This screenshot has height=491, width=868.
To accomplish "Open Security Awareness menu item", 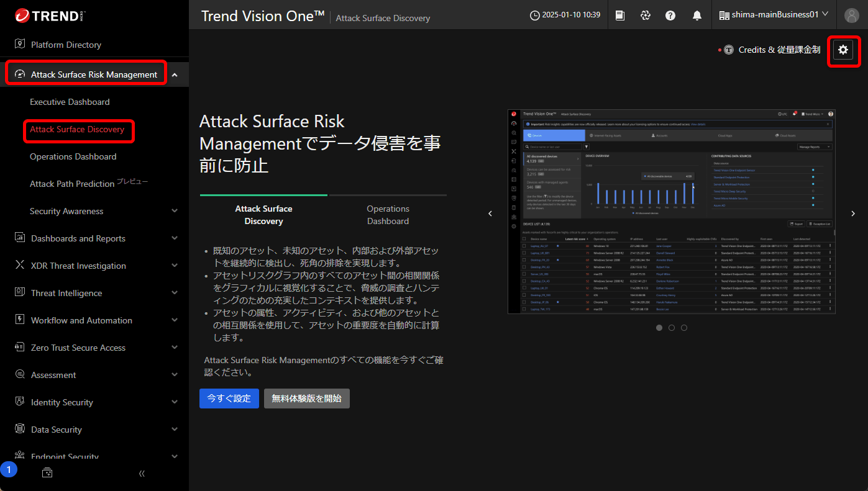I will click(66, 211).
